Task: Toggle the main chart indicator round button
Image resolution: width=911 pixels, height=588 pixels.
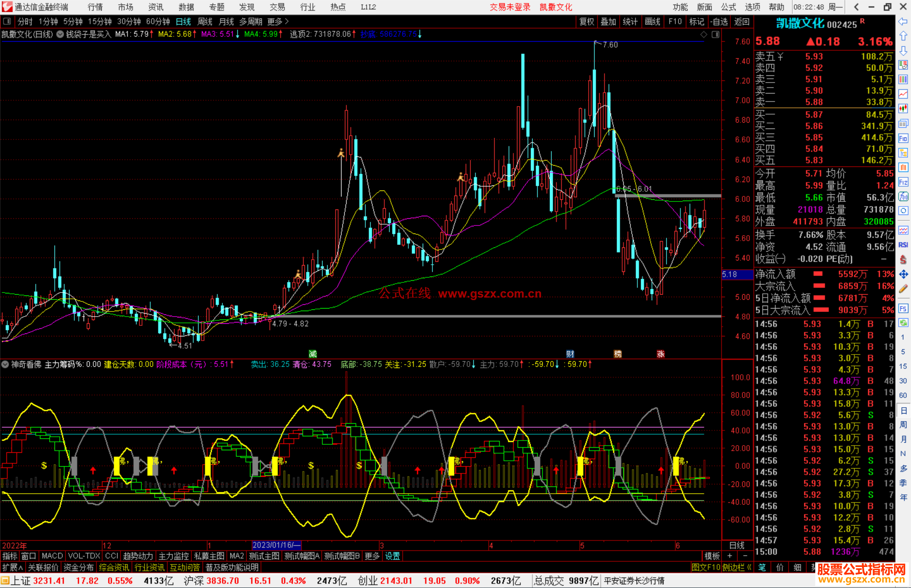Action: 60,34
